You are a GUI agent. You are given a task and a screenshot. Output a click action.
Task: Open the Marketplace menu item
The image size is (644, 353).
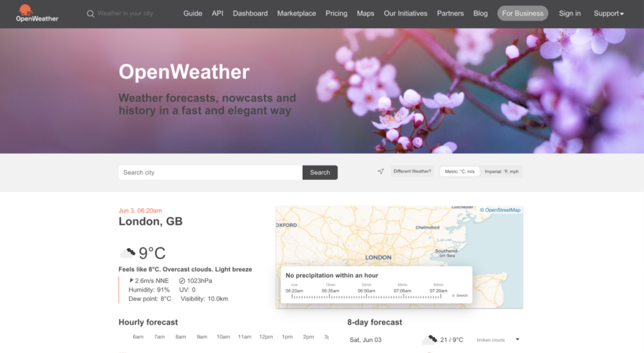click(x=296, y=14)
